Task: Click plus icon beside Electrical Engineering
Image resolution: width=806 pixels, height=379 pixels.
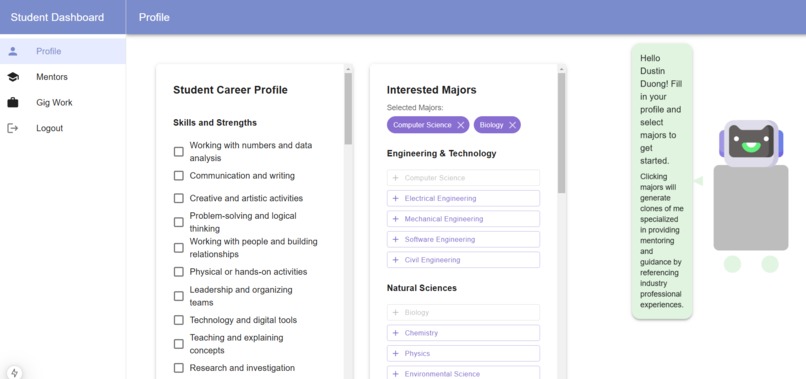Action: (395, 198)
